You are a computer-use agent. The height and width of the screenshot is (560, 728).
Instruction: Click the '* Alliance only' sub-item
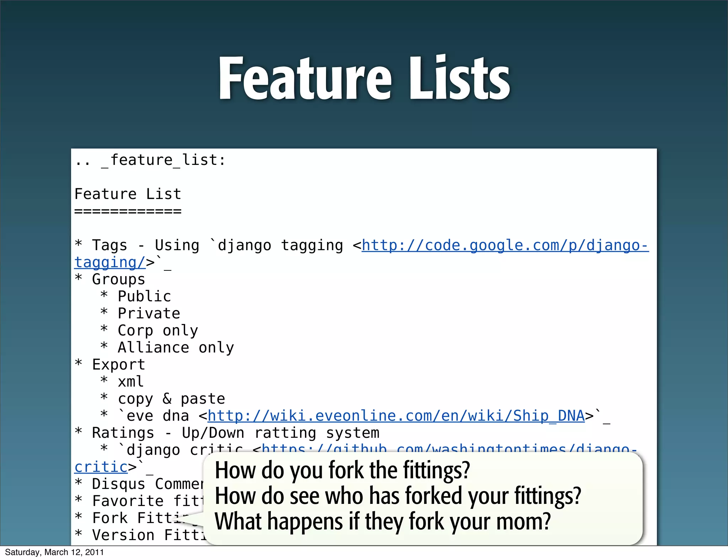[167, 348]
